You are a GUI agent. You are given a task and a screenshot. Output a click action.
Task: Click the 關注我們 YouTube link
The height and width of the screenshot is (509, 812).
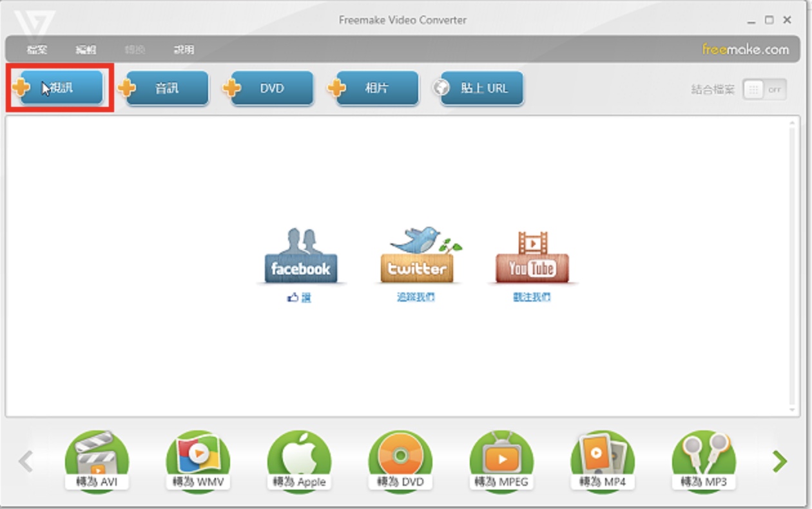coord(532,297)
